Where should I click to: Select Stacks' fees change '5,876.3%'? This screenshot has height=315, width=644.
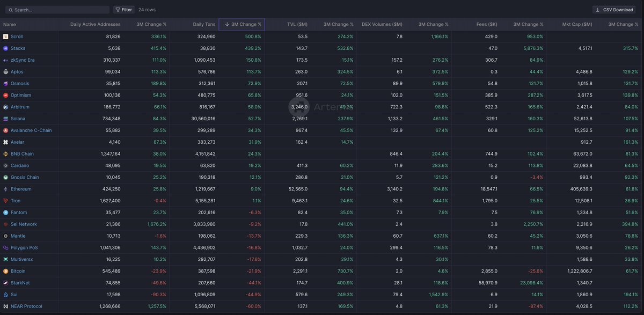533,48
